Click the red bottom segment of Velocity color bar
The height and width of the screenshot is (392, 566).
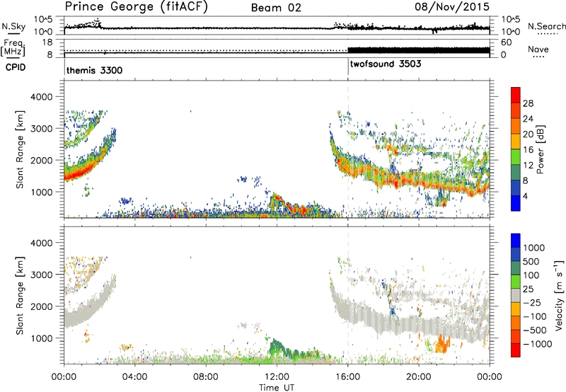516,350
